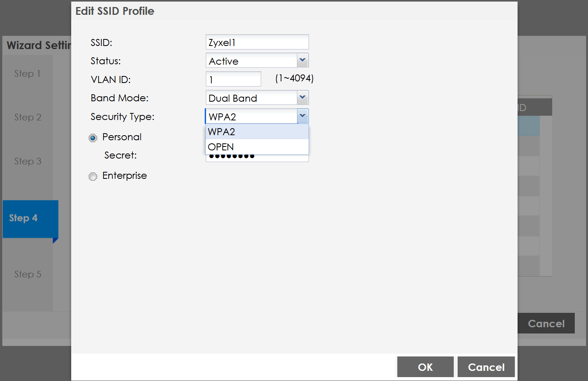
Task: Choose WPA2 from the security list
Action: coord(257,132)
